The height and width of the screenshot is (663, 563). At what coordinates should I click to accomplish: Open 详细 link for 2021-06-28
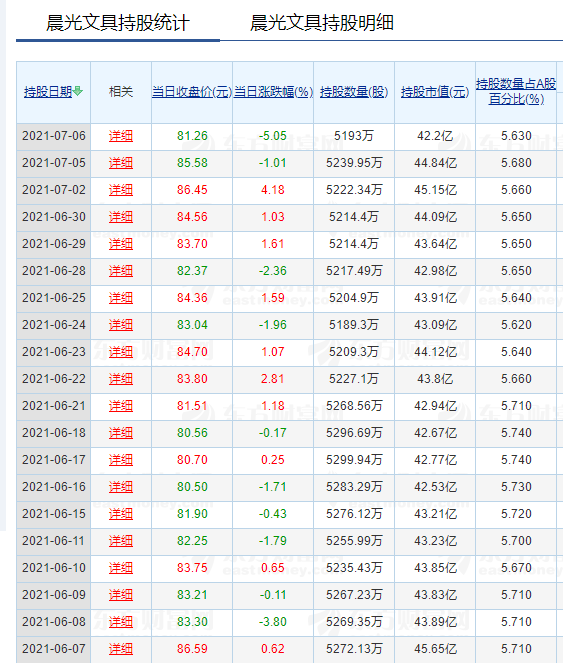[121, 271]
